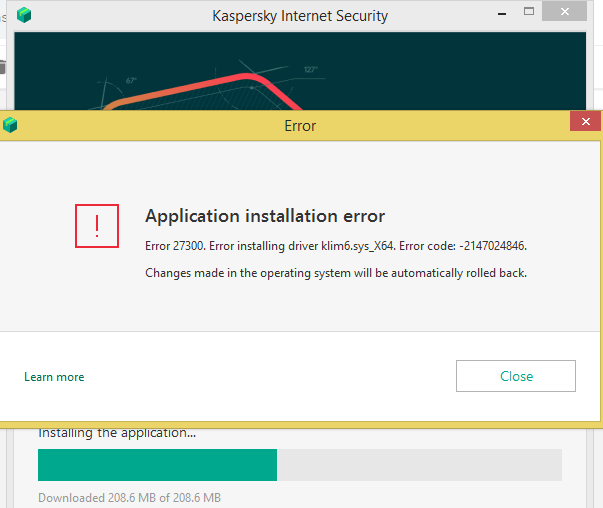Click the Downloaded 208.6 MB status text

[130, 498]
